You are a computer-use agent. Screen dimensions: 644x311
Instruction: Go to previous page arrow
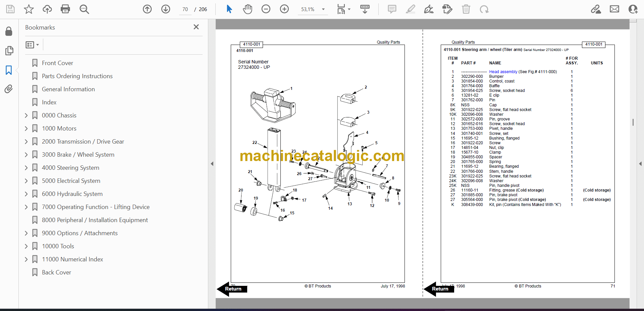pos(147,9)
